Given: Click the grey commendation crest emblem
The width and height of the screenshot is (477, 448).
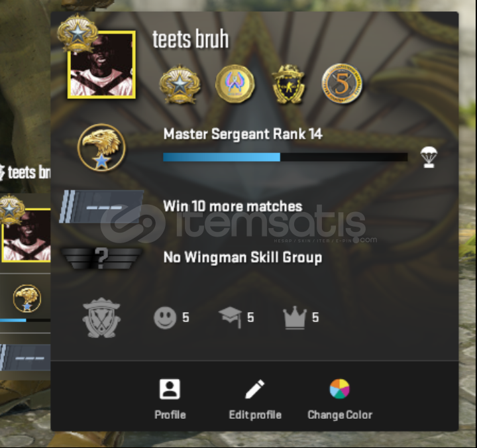Looking at the screenshot, I should (101, 317).
